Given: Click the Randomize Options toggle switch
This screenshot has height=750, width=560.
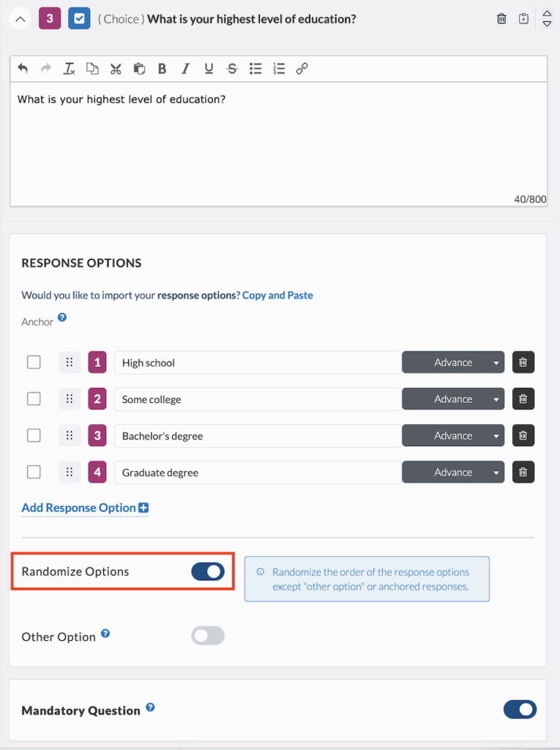Looking at the screenshot, I should click(x=208, y=571).
